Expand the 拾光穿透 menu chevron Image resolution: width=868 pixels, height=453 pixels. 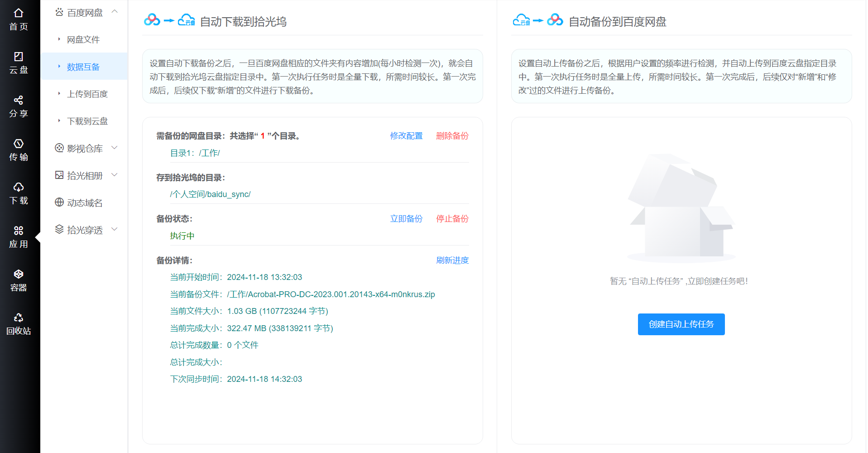point(115,229)
